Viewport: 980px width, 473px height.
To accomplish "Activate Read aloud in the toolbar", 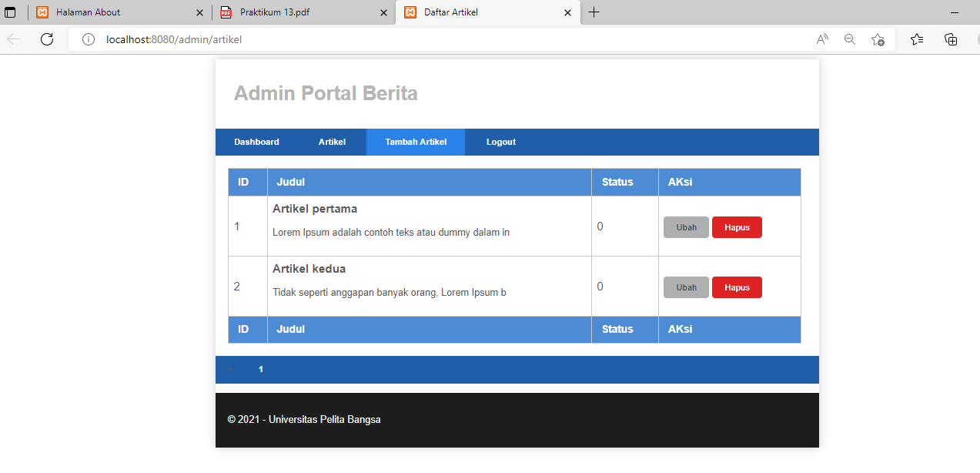I will pyautogui.click(x=821, y=39).
